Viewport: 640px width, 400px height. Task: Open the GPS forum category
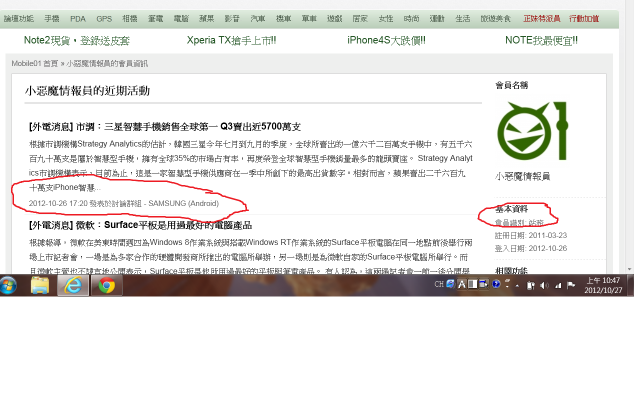[x=104, y=19]
